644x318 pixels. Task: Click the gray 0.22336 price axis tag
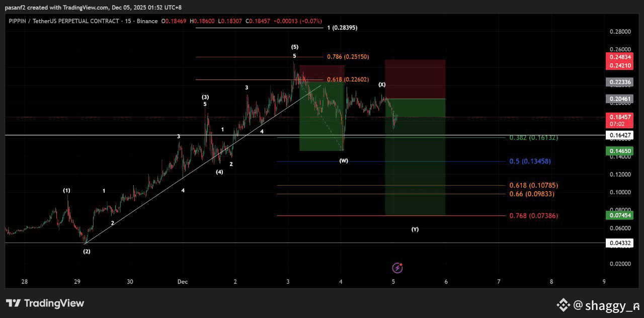620,82
